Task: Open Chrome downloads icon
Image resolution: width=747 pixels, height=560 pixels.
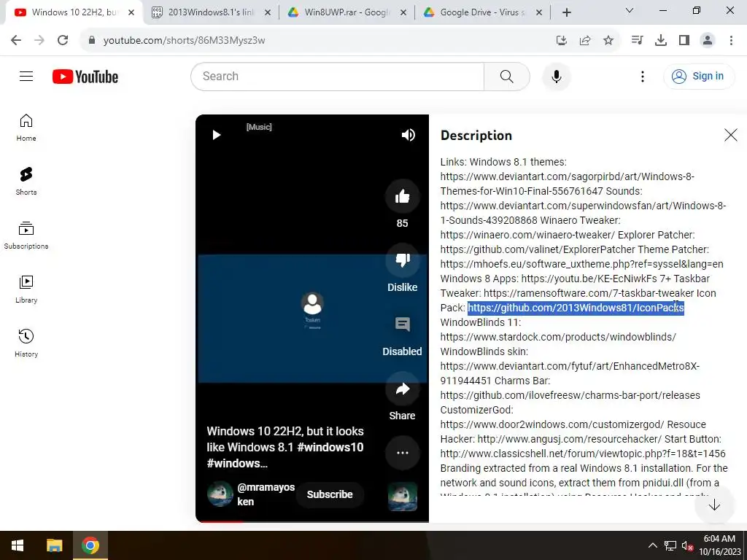Action: point(661,41)
